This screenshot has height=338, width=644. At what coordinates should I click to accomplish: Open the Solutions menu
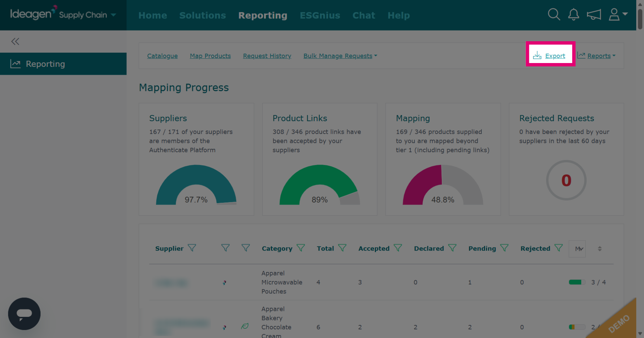tap(203, 15)
